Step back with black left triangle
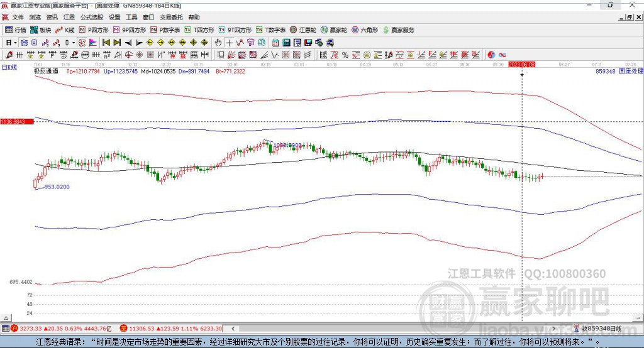The image size is (644, 348). pyautogui.click(x=128, y=43)
